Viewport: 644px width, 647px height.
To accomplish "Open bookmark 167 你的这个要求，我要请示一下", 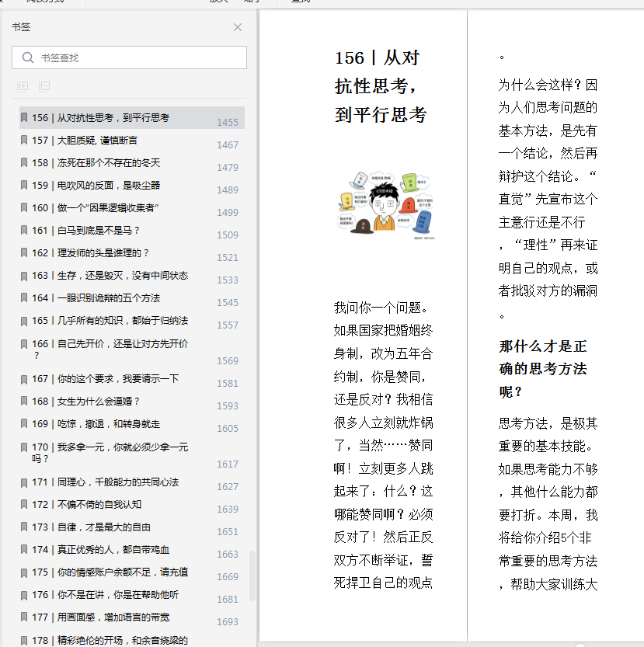I will pos(106,379).
